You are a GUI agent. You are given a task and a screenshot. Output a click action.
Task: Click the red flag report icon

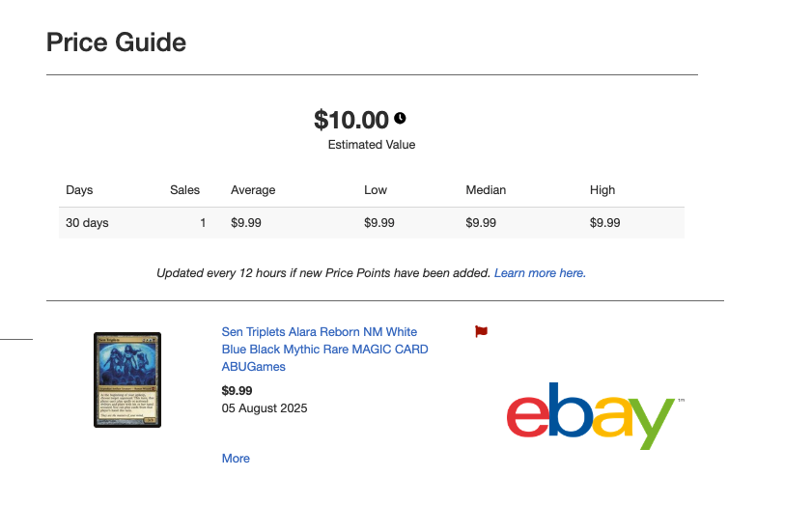click(481, 331)
